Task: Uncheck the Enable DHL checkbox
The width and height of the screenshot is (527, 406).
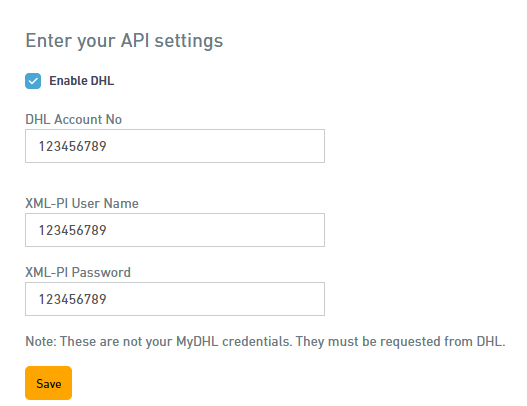Action: coord(33,81)
